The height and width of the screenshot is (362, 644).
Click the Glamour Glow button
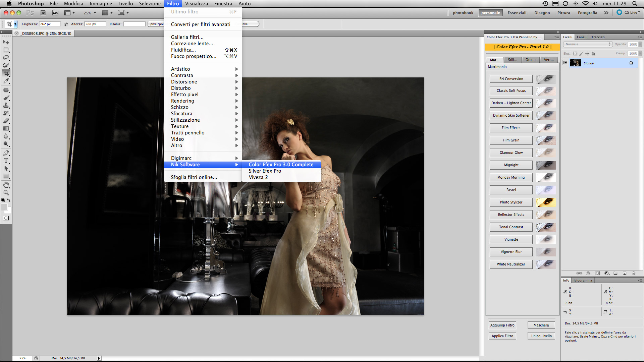(511, 153)
